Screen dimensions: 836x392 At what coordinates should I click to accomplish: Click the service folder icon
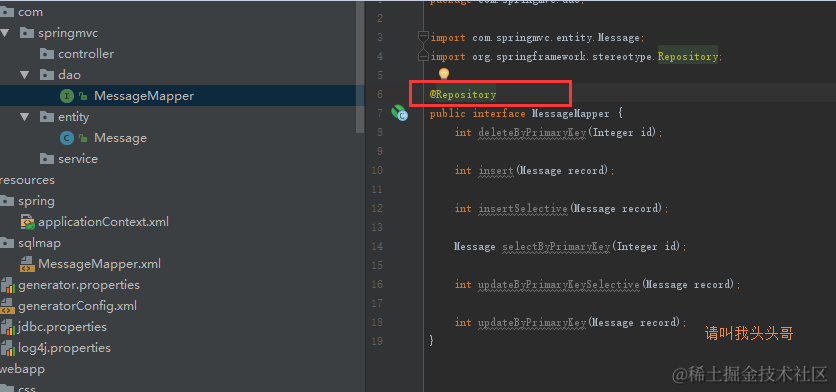point(47,159)
